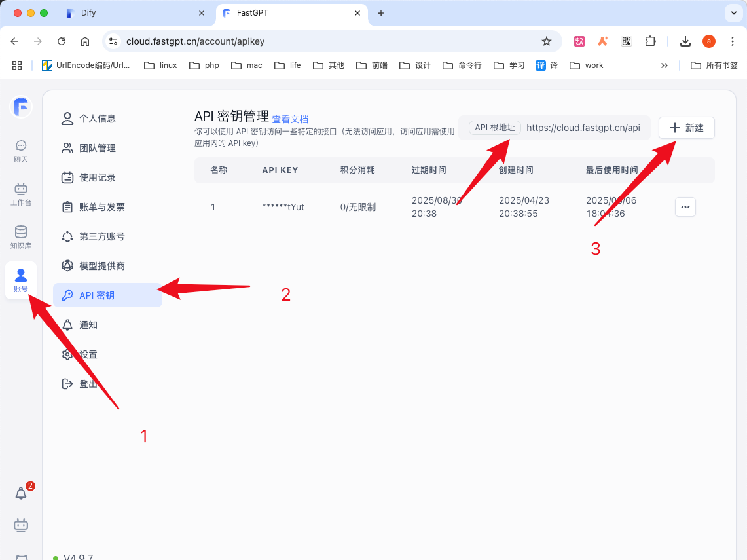
Task: Open 所有书签 all bookmarks folder
Action: pos(714,65)
